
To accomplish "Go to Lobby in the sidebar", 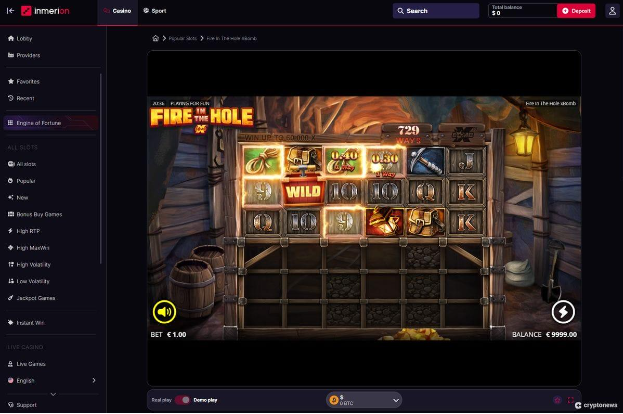I will coord(20,39).
